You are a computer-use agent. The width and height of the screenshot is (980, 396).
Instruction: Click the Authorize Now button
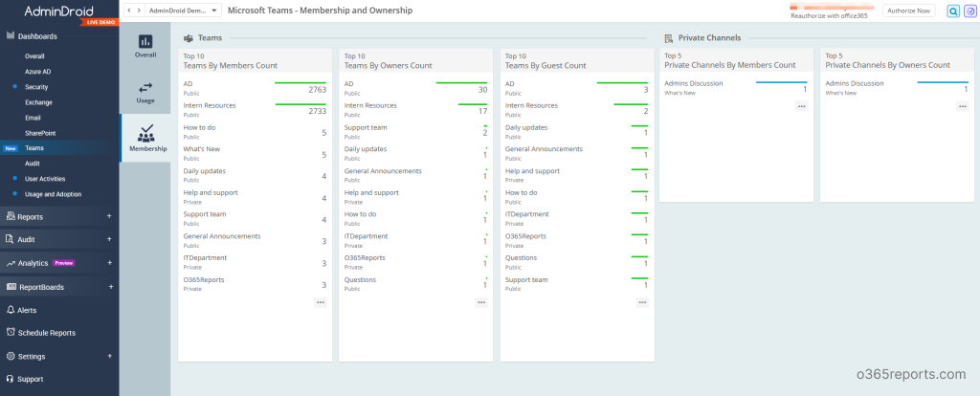[x=909, y=11]
